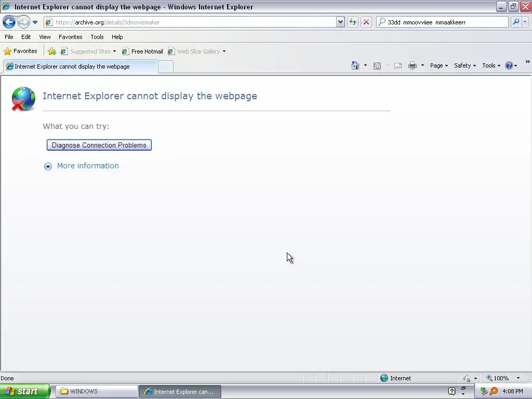Click the help question mark tray icon
The image size is (532, 399).
coord(451,392)
